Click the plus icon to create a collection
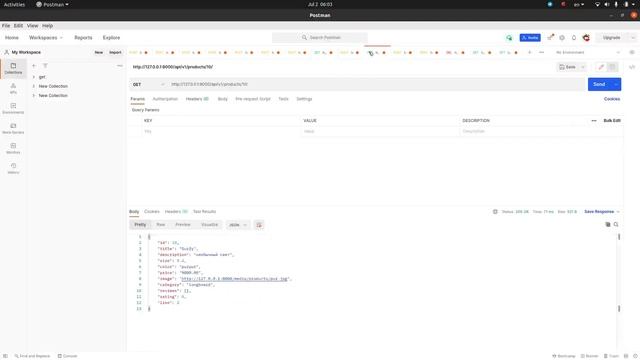 34,66
